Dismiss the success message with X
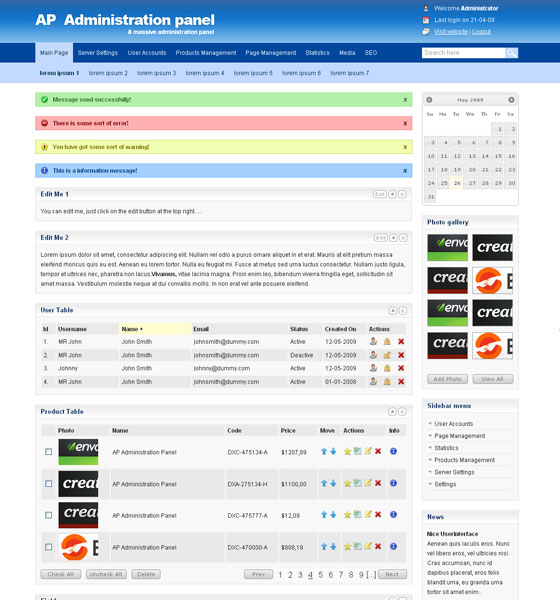Image resolution: width=560 pixels, height=600 pixels. [405, 100]
